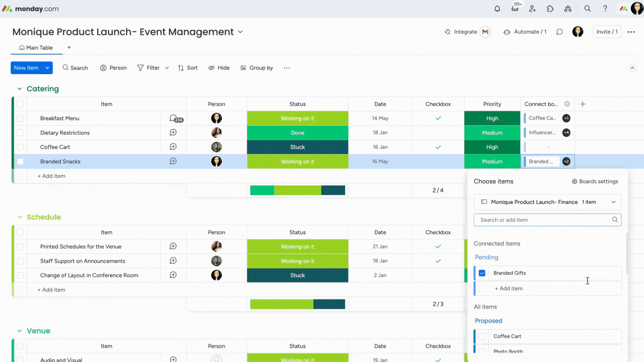This screenshot has width=644, height=362.
Task: Check Coffee Cart in Proposed items list
Action: tap(482, 336)
